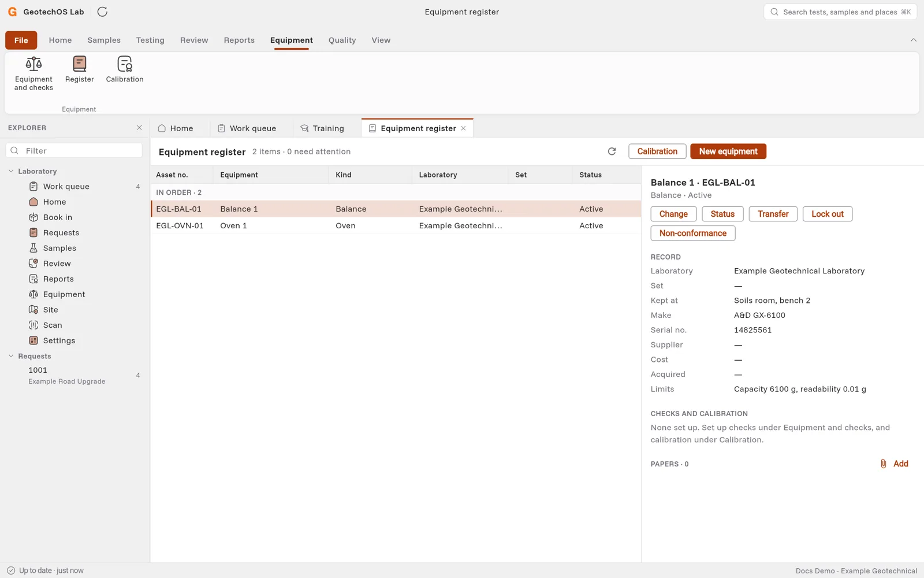
Task: Click the Register ribbon icon
Action: (79, 69)
